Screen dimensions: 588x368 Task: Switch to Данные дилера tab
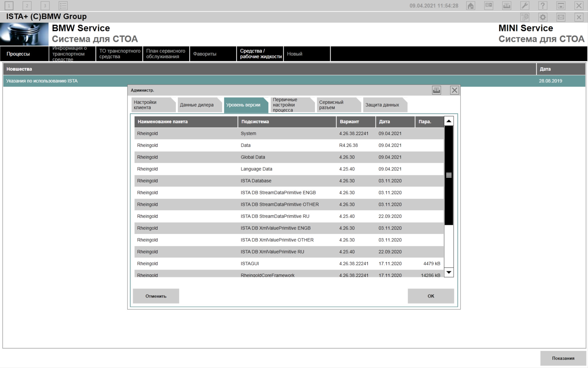click(200, 105)
